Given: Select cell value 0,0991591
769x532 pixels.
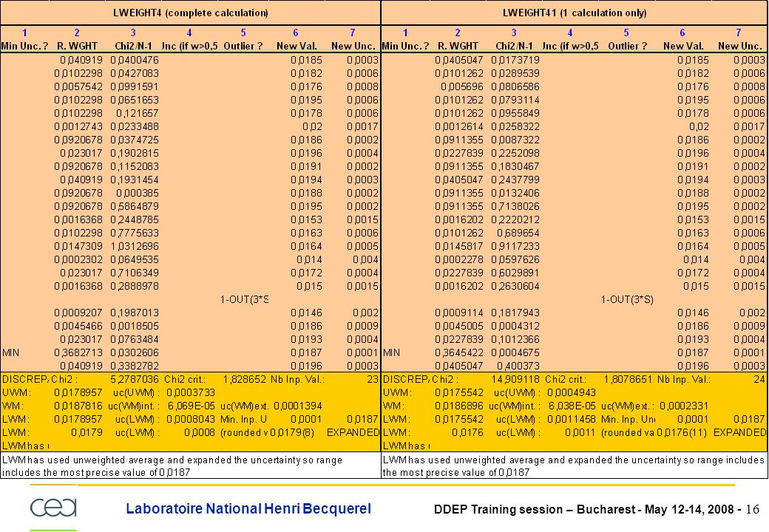Looking at the screenshot, I should tap(135, 86).
